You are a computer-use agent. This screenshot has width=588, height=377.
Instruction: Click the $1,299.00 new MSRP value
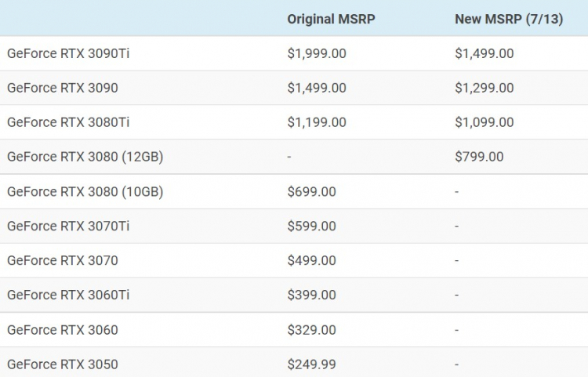(x=485, y=88)
